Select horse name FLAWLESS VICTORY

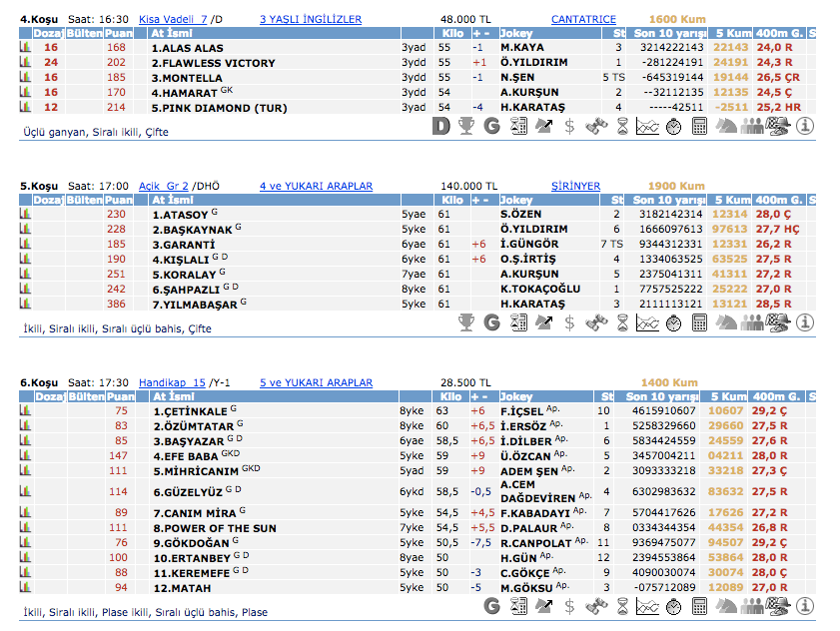click(213, 63)
